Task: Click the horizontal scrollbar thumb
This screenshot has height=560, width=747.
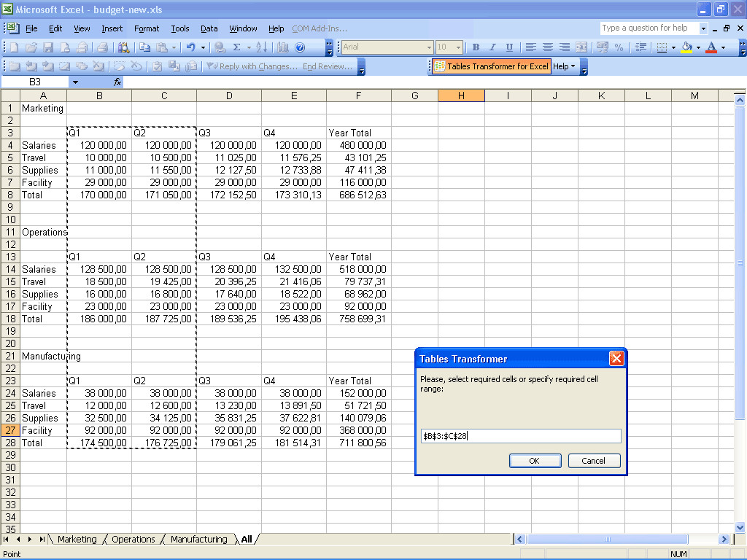Action: (607, 539)
